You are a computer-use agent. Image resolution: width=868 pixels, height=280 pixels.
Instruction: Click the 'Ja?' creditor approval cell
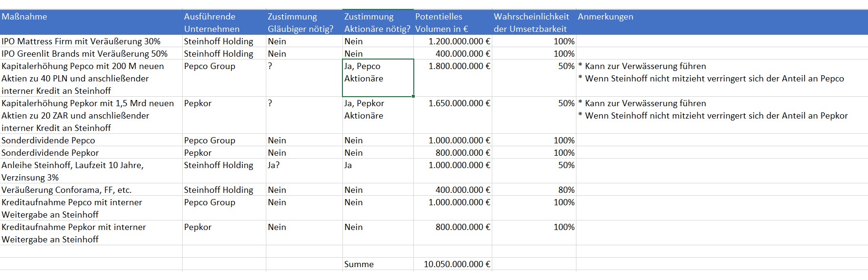point(304,171)
